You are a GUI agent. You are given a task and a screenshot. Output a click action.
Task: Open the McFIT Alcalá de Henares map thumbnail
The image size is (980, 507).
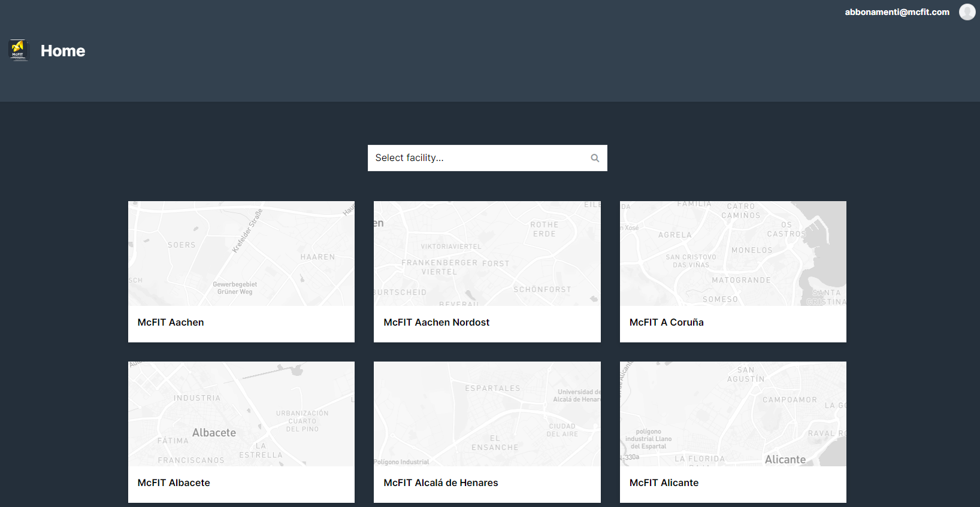coord(487,414)
